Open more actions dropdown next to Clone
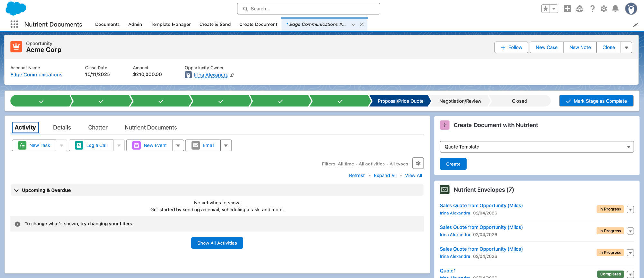This screenshot has height=278, width=644. click(x=626, y=47)
